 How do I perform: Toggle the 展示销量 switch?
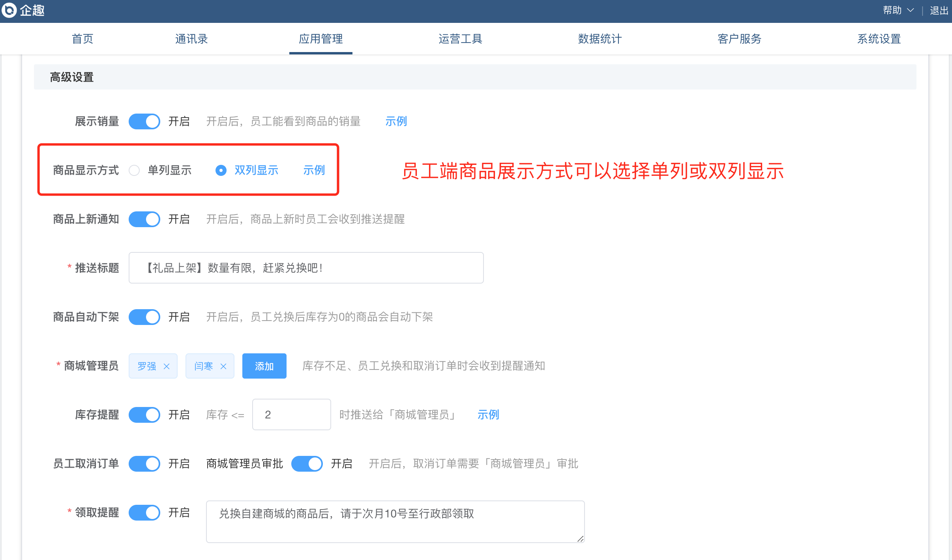[144, 121]
